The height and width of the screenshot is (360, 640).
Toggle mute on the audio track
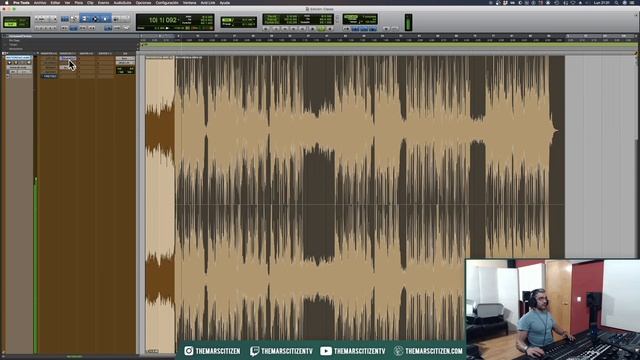point(29,62)
